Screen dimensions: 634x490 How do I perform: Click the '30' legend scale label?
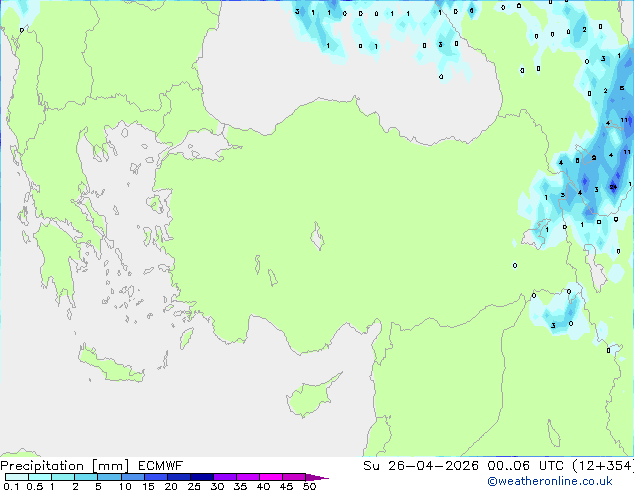pyautogui.click(x=217, y=486)
